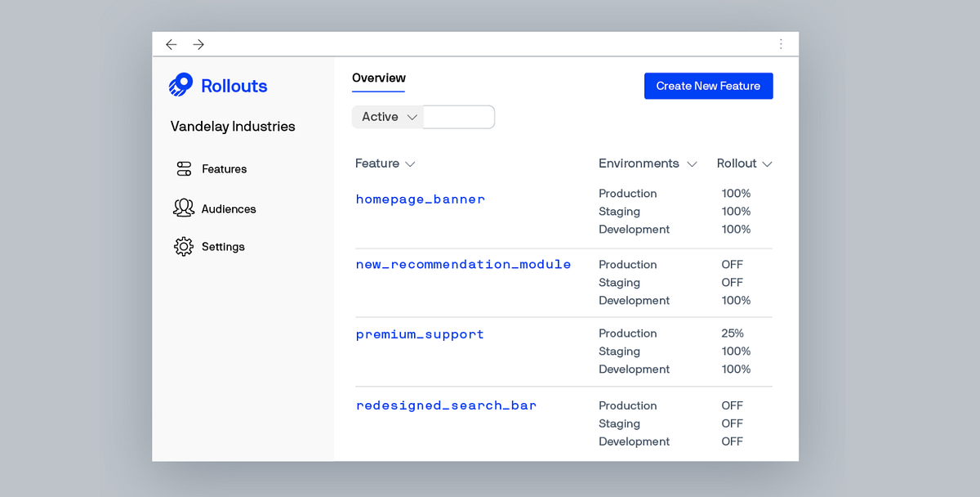
Task: Click Production under new_recommendation_module
Action: (628, 265)
